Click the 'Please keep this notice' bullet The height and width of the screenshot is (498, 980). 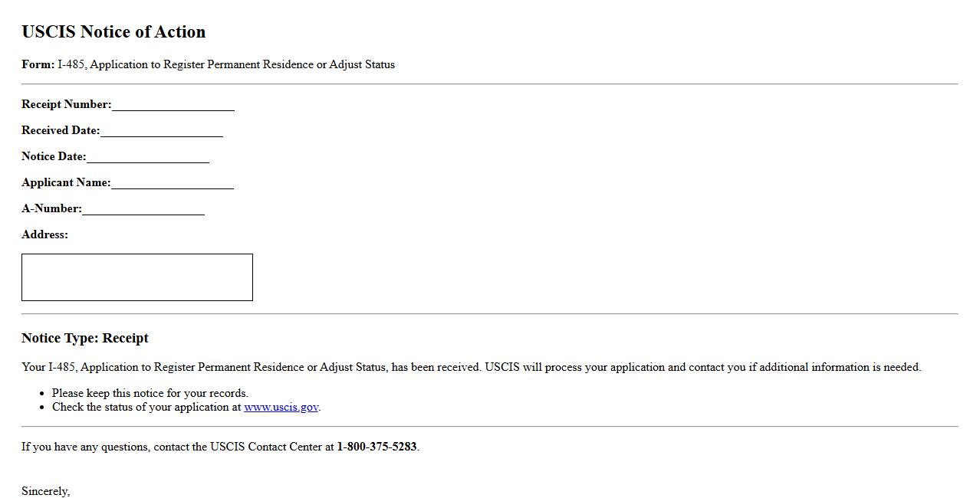[150, 393]
